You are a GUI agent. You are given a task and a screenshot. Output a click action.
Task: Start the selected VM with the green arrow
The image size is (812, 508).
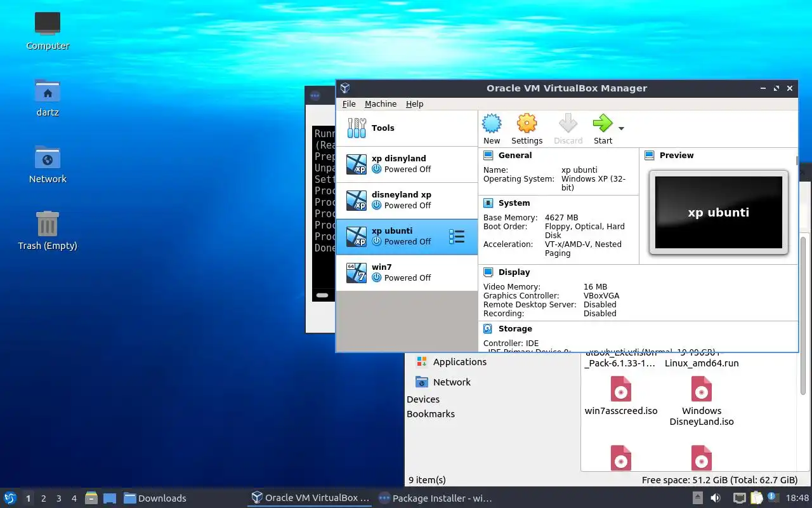point(603,123)
